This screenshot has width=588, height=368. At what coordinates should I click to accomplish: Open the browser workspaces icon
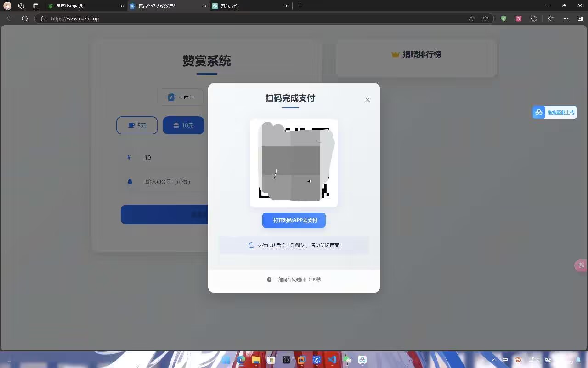[21, 6]
